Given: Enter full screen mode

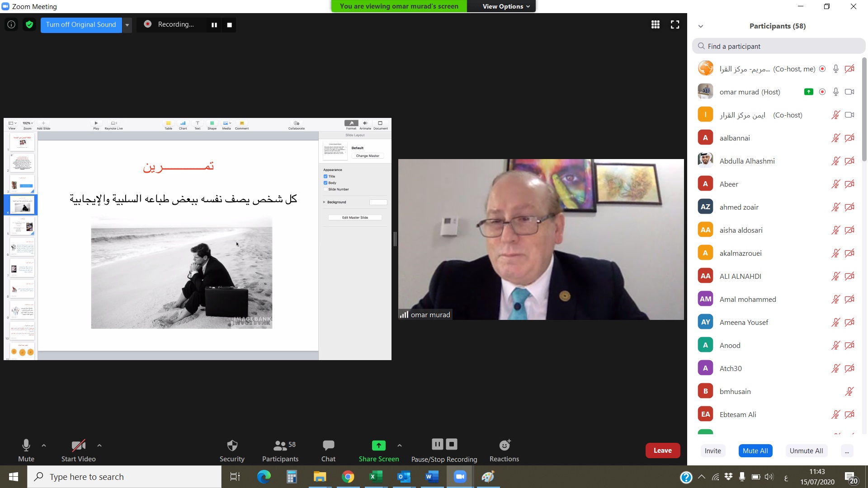Looking at the screenshot, I should (675, 25).
